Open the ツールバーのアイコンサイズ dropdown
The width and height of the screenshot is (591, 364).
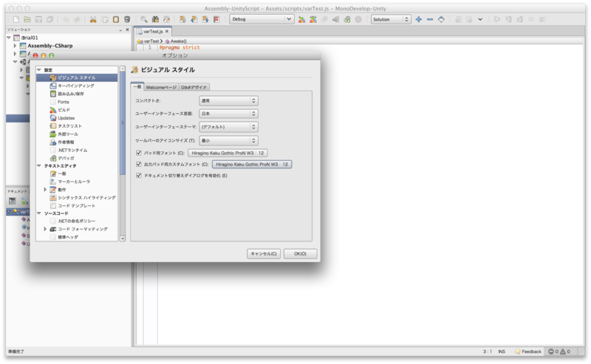tap(228, 140)
